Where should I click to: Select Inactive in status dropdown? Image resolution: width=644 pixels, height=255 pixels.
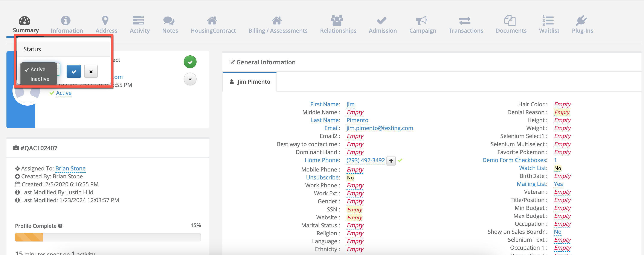40,79
